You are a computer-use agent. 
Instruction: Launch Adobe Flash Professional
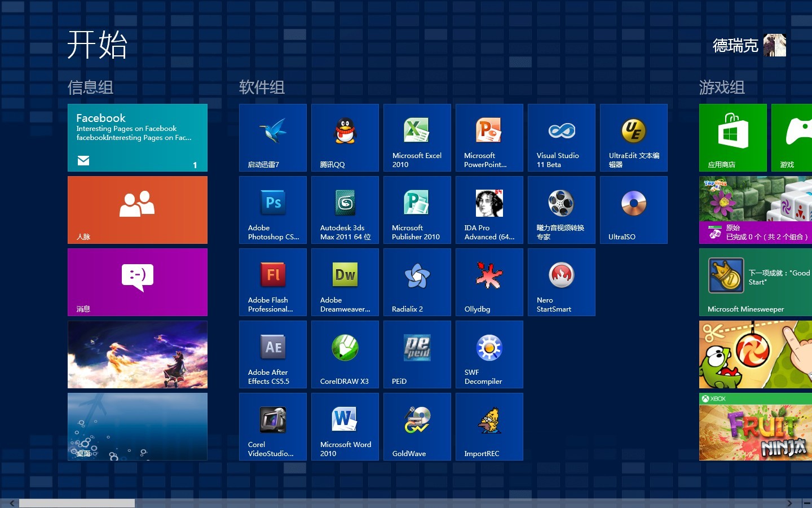click(x=273, y=282)
